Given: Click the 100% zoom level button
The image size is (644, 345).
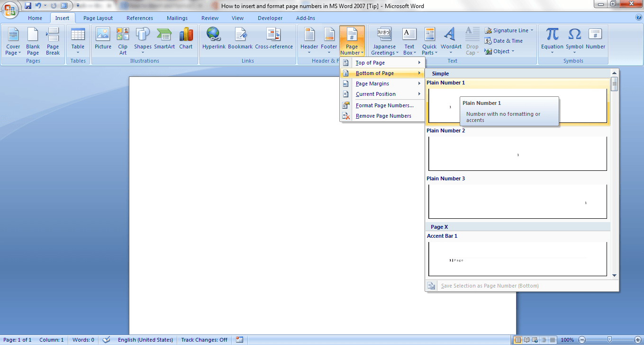Looking at the screenshot, I should [567, 340].
